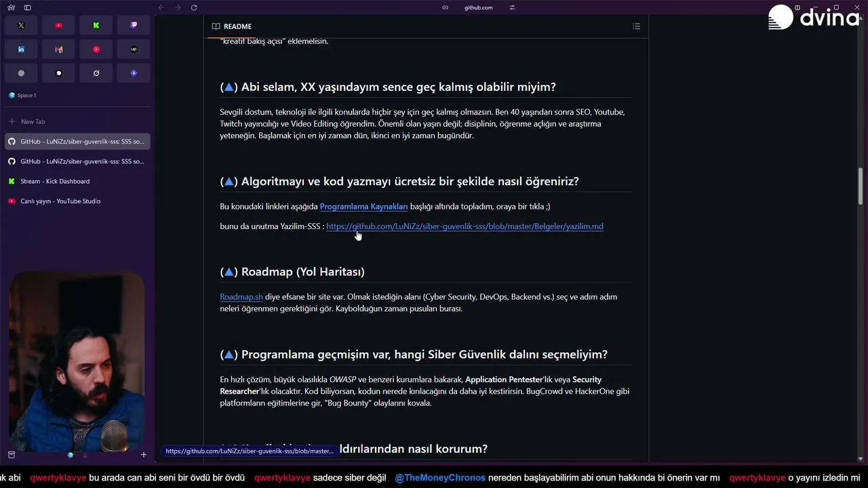Switch to the second GitHub siber-guvenlik-sss tab
Screen dimensions: 868x488
pos(77,161)
